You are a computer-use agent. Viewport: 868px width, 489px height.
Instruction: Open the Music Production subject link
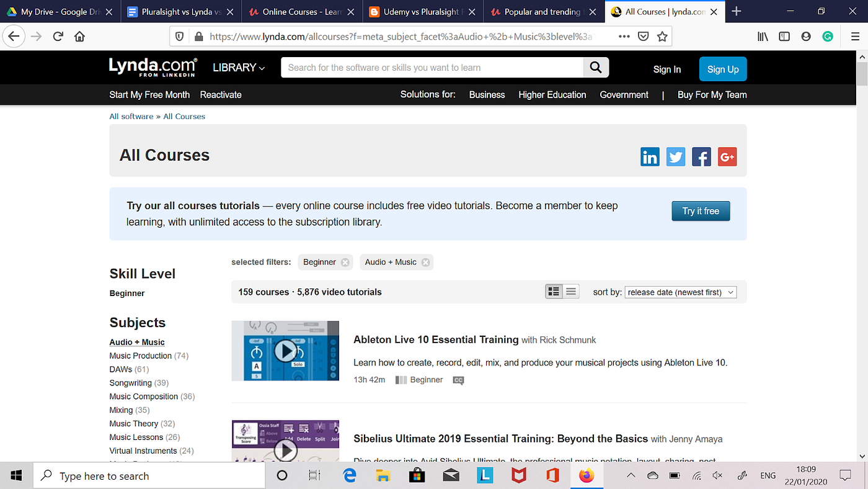pos(140,355)
